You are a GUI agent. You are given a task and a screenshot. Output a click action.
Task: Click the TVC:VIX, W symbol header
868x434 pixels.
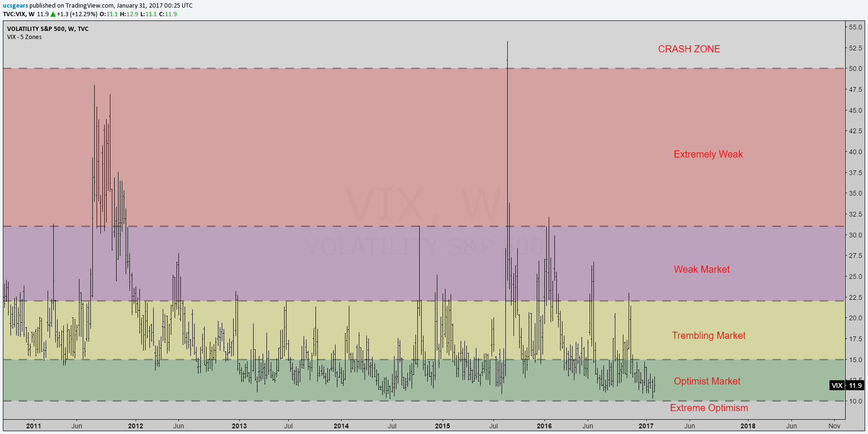click(x=19, y=14)
